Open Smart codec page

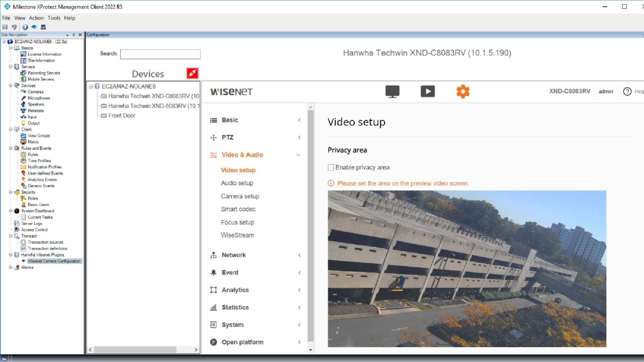(x=238, y=209)
